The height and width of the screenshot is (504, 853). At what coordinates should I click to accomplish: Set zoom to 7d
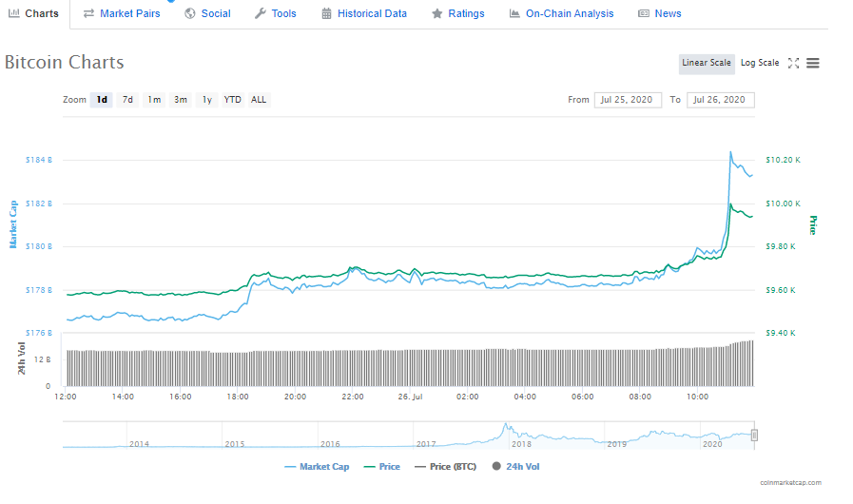pos(127,100)
